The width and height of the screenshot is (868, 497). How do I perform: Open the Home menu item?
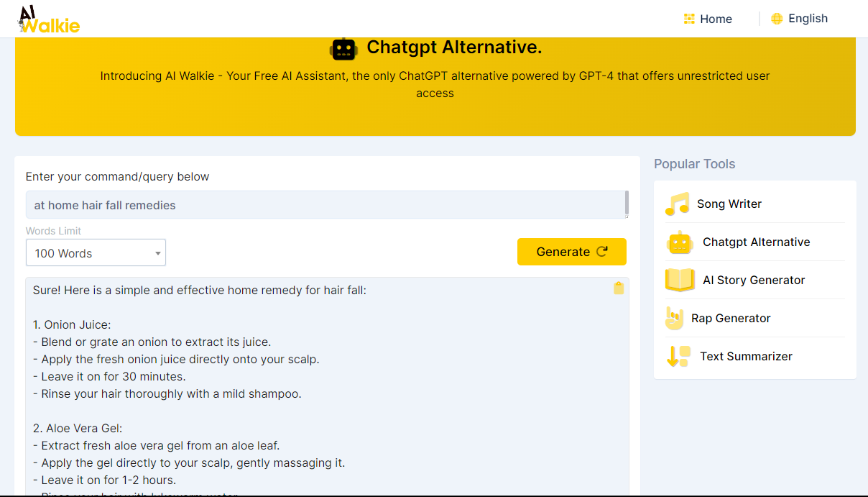(x=716, y=19)
